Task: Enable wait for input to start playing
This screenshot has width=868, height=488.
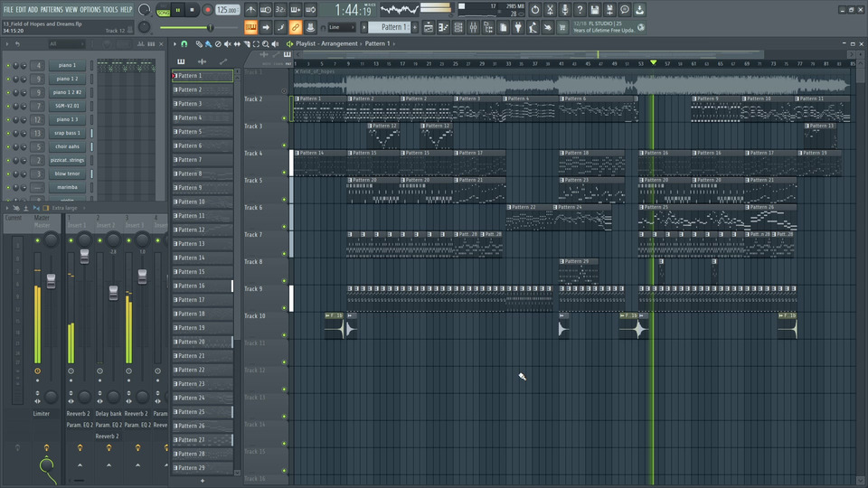Action: point(266,10)
